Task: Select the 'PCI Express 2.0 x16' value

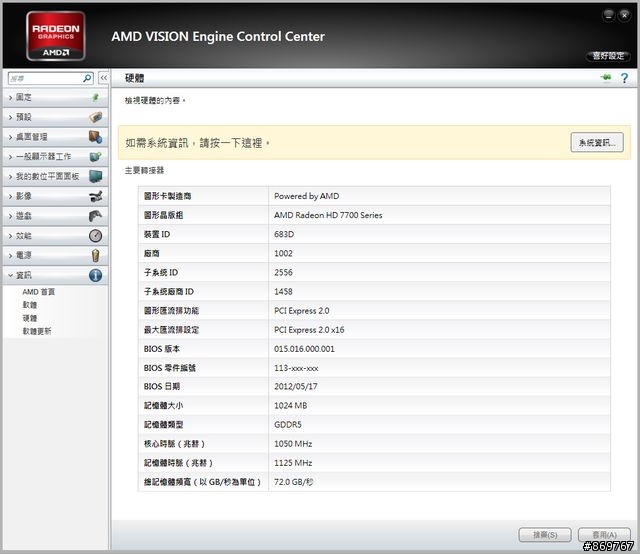Action: point(309,330)
